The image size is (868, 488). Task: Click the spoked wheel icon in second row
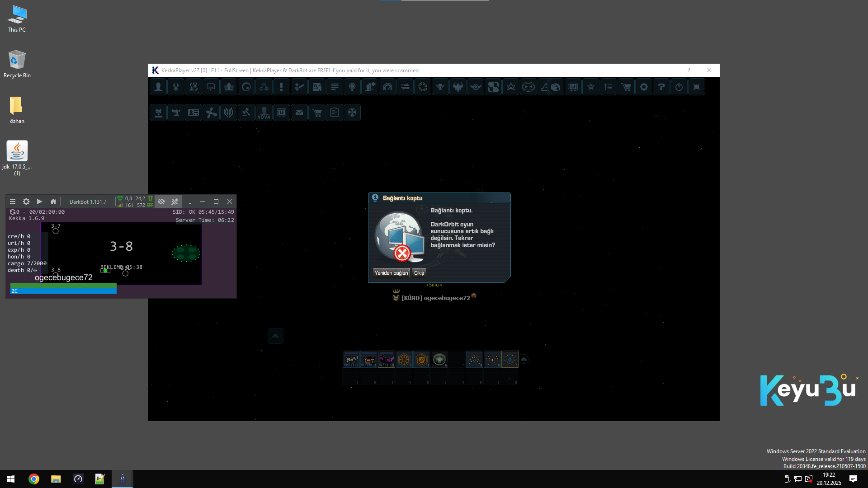352,113
